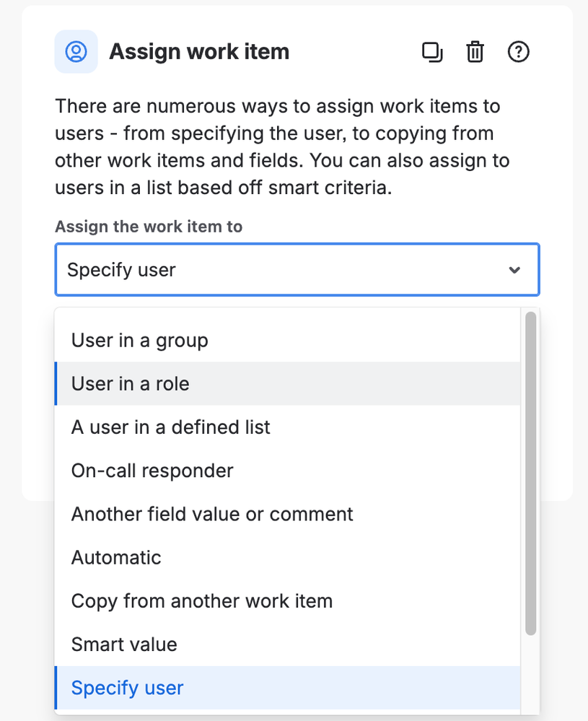Click the dropdown list scrollbar

pyautogui.click(x=530, y=473)
